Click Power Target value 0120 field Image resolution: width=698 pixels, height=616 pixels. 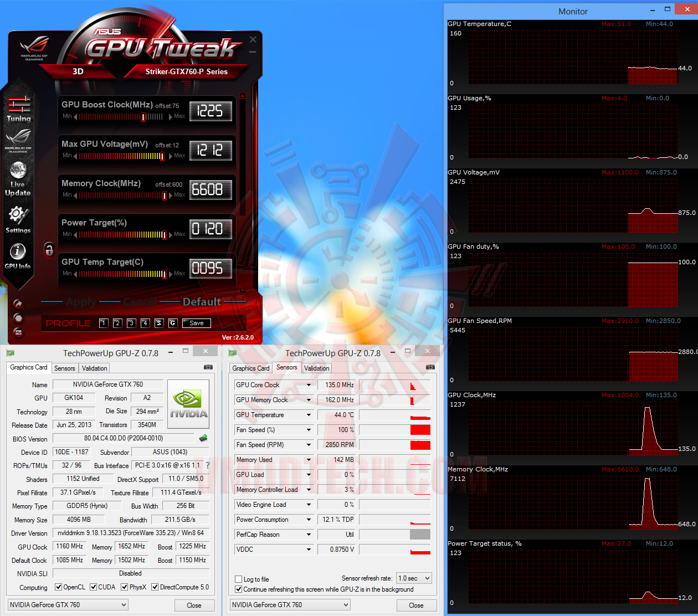pos(211,229)
